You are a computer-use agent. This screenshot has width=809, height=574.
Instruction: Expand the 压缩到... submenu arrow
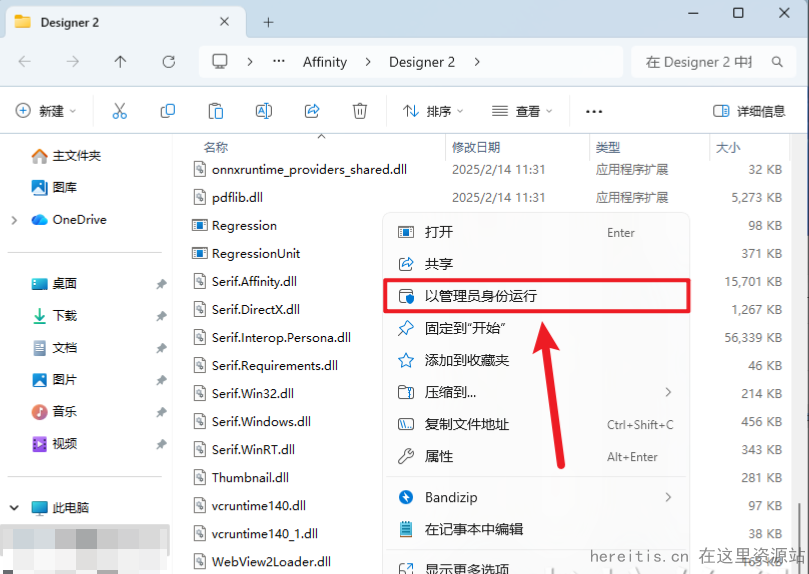(668, 392)
